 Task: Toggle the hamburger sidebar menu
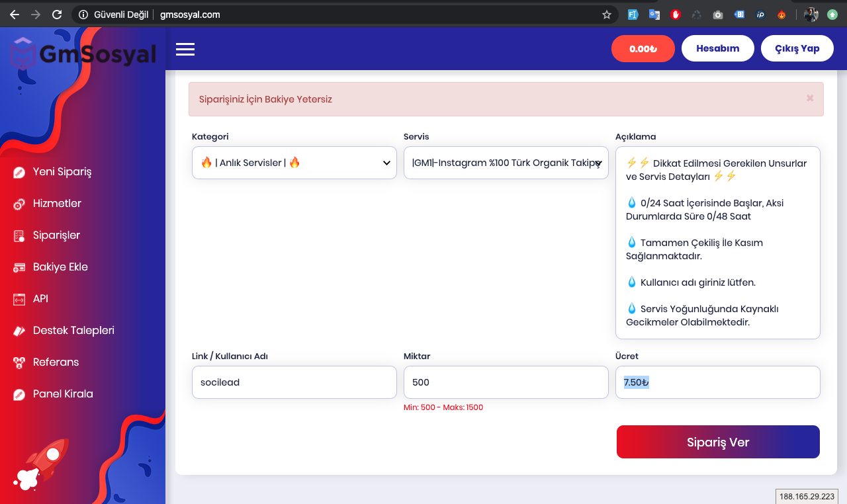click(x=185, y=49)
